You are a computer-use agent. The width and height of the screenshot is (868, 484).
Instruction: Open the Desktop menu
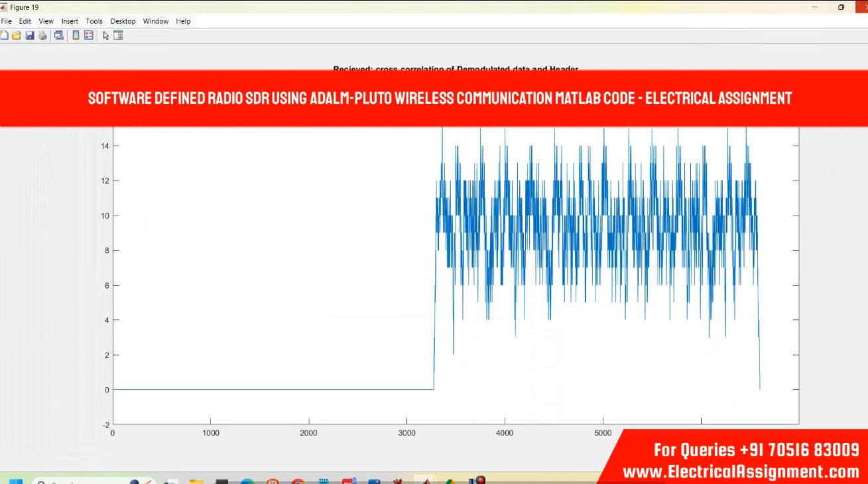coord(123,21)
